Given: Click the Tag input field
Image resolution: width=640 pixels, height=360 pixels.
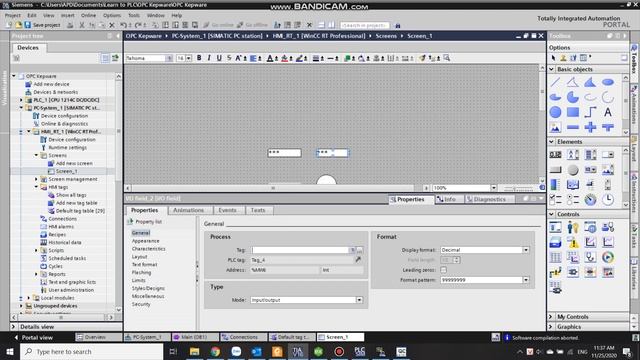Looking at the screenshot, I should click(300, 250).
